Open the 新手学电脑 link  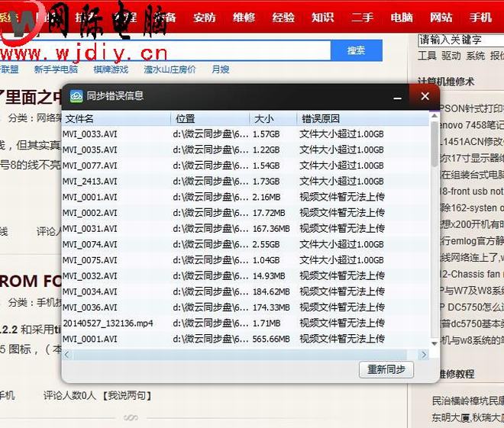(x=56, y=69)
